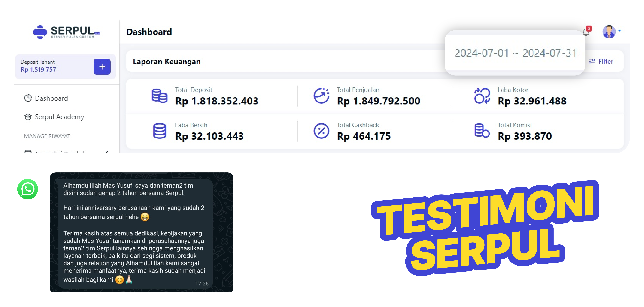Click the Laporan Keuangan heading
644x307 pixels.
pos(167,62)
